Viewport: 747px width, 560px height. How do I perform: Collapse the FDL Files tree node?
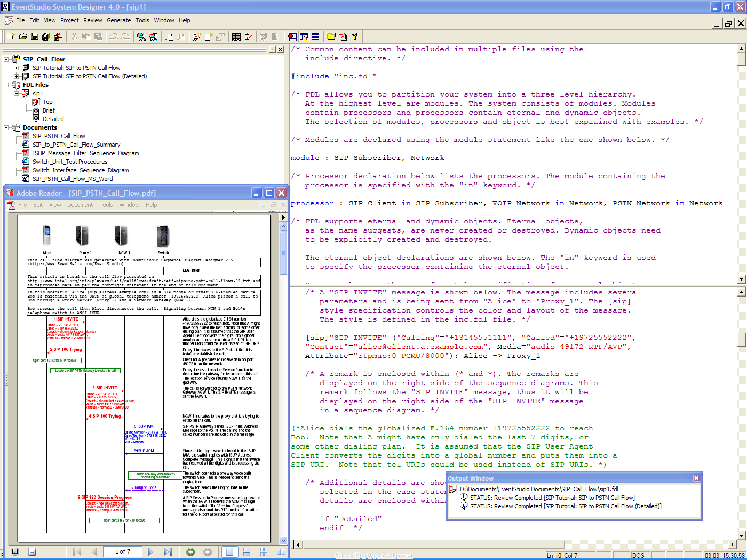[6, 85]
